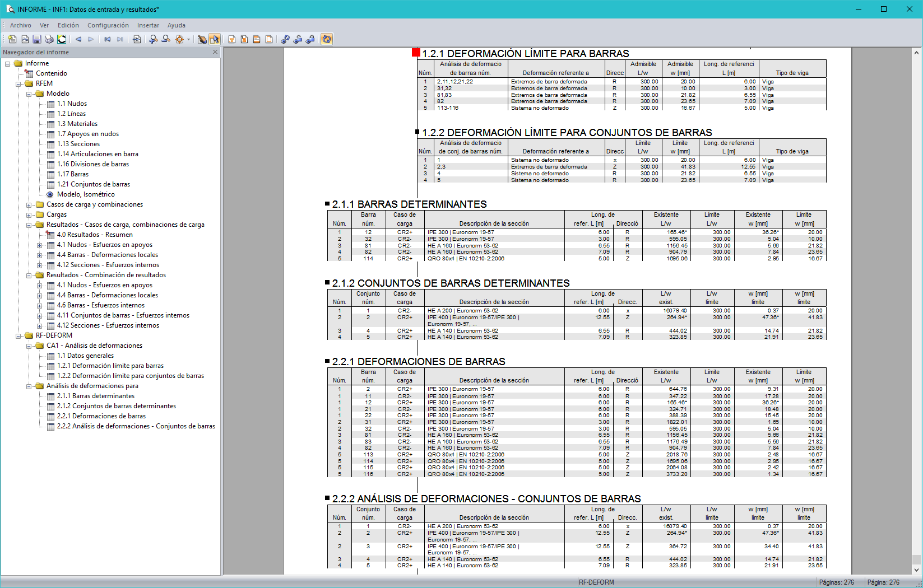Click heading 2.1.2 CONJUNTOS DE BARRAS DETERMINANTES
Viewport: 923px width, 588px height.
point(451,283)
